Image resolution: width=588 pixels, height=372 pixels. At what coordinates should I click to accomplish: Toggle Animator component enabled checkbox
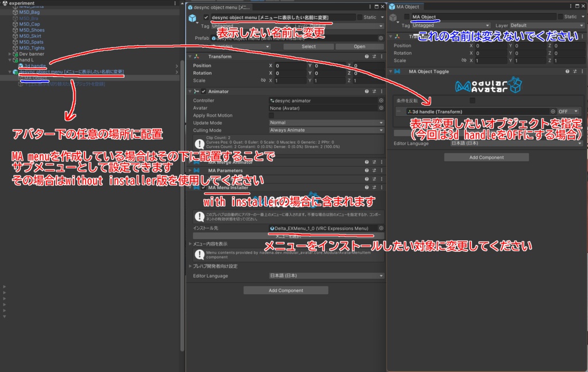point(204,91)
